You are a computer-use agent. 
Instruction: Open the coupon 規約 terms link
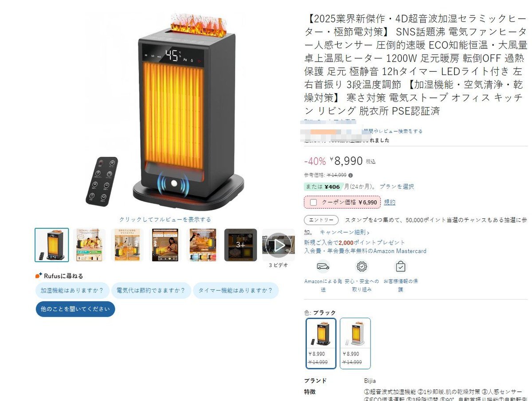click(x=389, y=202)
